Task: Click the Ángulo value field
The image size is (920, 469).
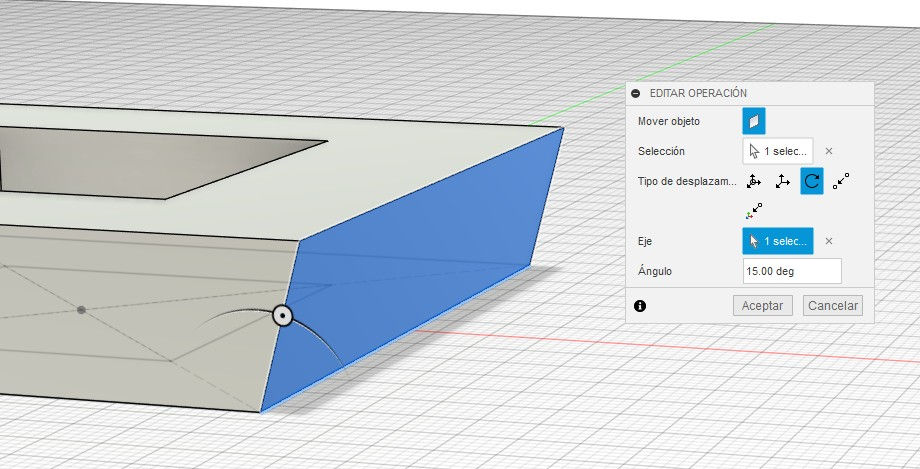Action: point(792,271)
